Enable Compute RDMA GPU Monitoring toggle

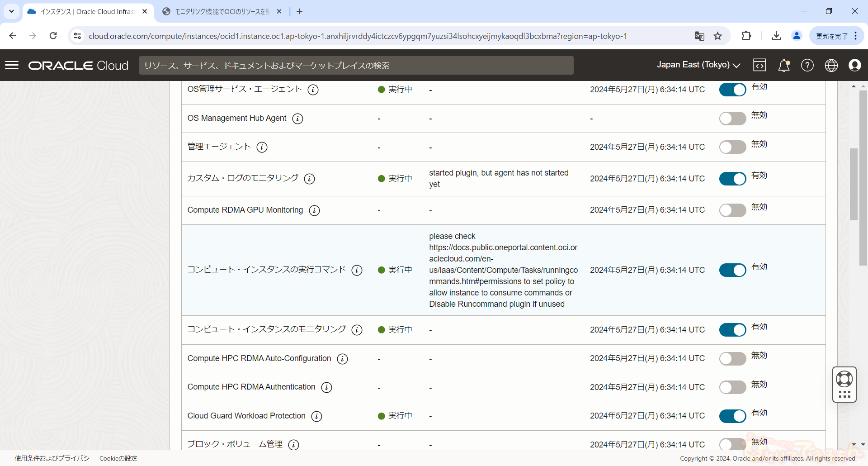732,210
